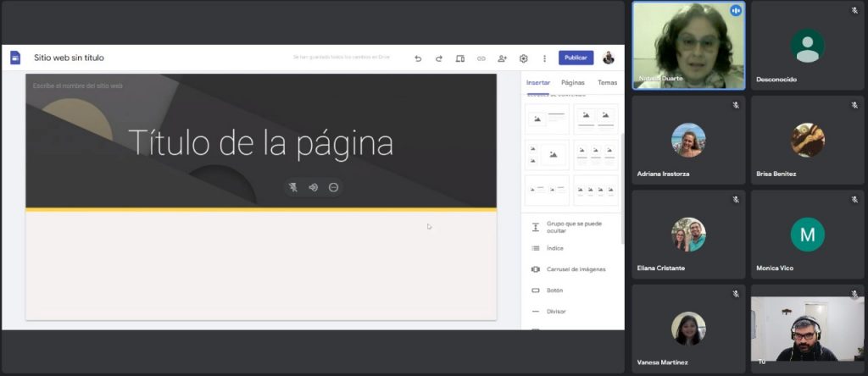Screen dimensions: 868x376
Task: Open the share with others icon
Action: point(503,58)
